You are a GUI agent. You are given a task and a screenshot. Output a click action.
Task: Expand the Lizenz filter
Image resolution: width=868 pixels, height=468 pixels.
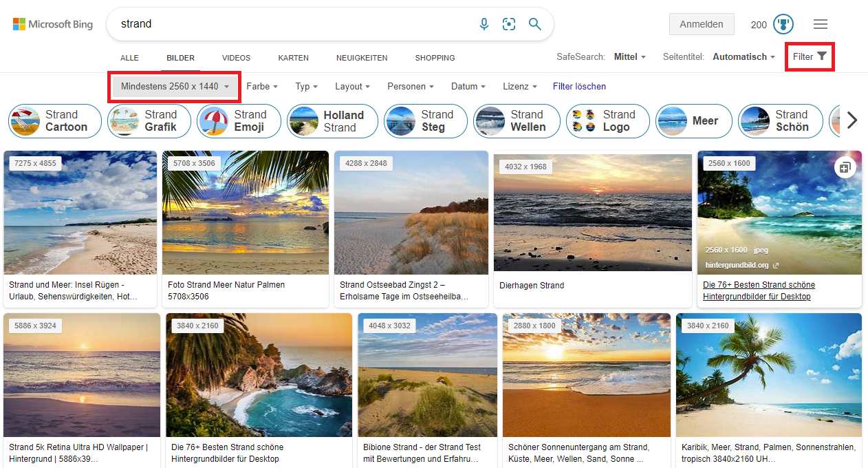[x=520, y=87]
